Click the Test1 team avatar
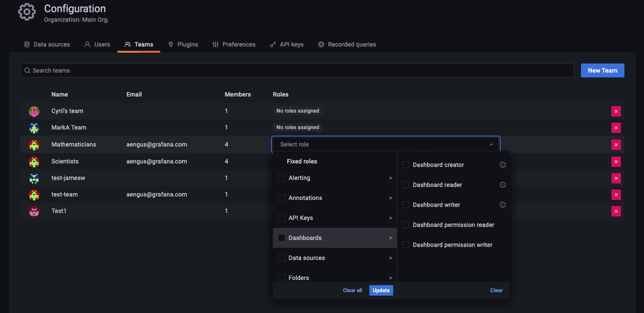 point(34,211)
